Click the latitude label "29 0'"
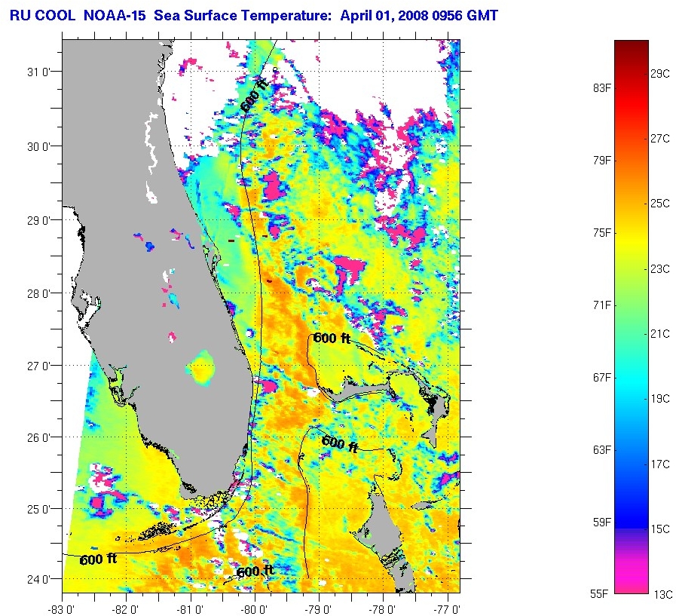This screenshot has height=616, width=676. (x=38, y=220)
